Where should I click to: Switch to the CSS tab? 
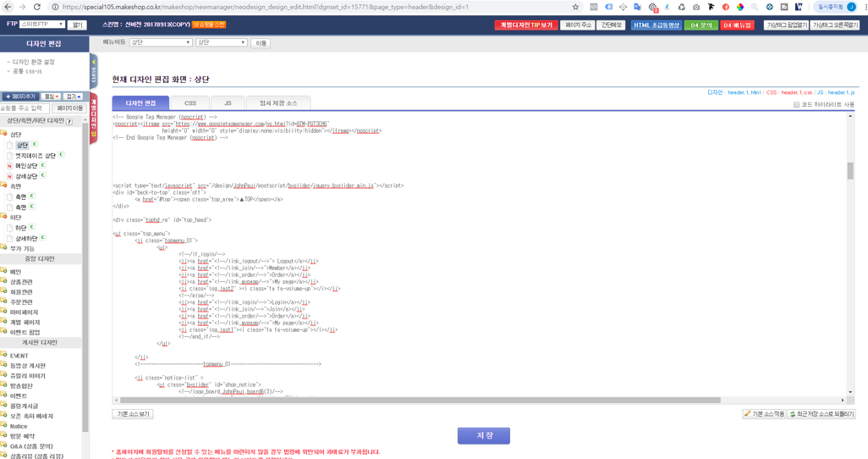coord(190,103)
